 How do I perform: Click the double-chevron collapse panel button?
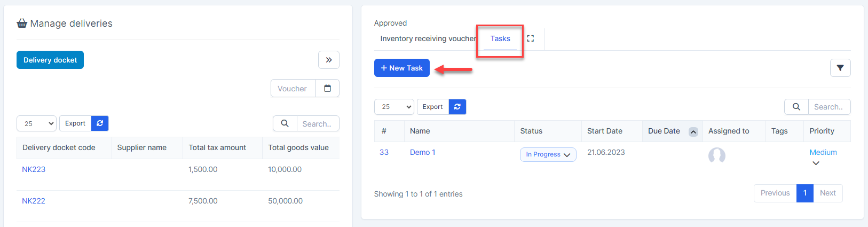tap(328, 60)
